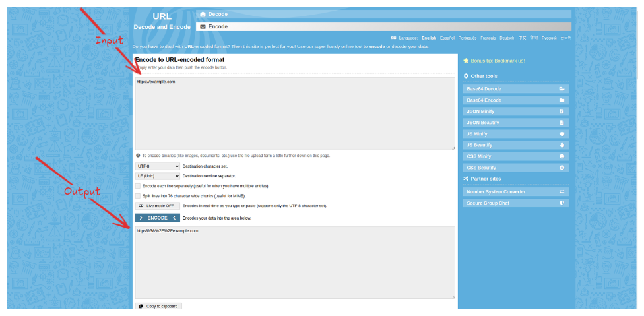Click 'Destination newline separator.' label

tap(209, 176)
